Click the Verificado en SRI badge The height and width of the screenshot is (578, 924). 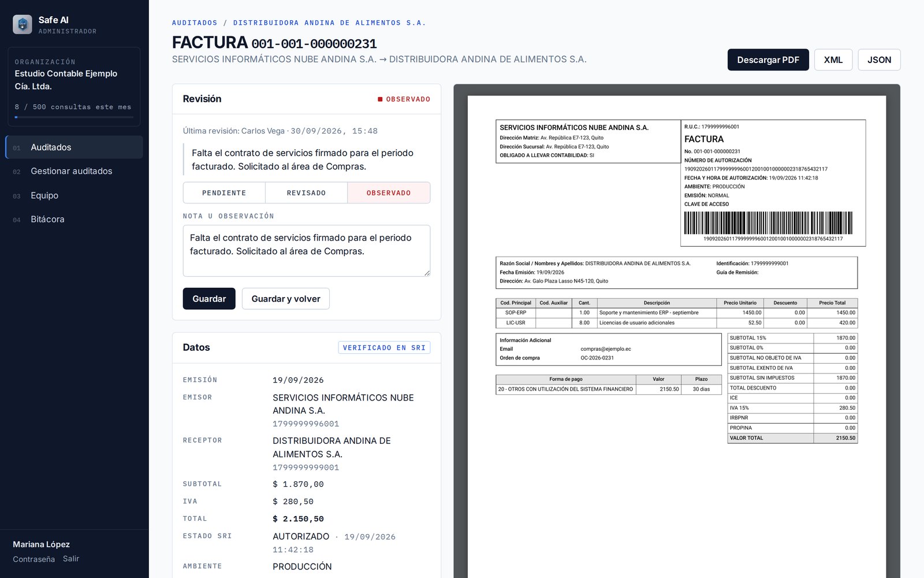pos(384,347)
